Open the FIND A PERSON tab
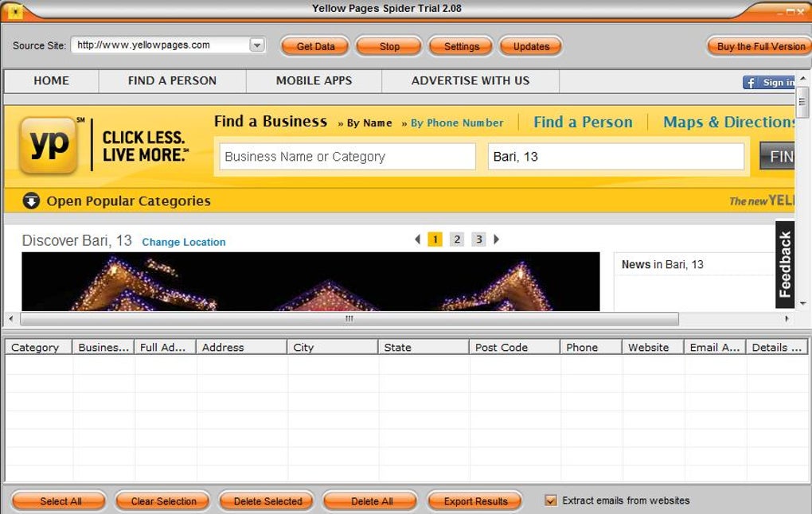 (173, 80)
